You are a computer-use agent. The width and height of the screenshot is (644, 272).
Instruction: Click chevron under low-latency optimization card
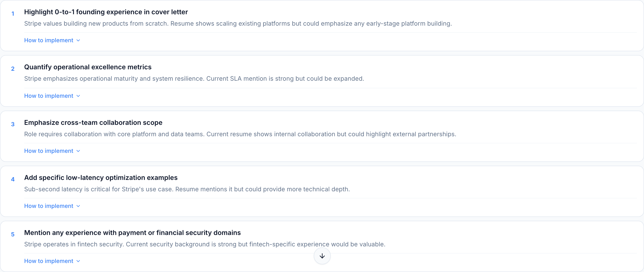coord(78,206)
